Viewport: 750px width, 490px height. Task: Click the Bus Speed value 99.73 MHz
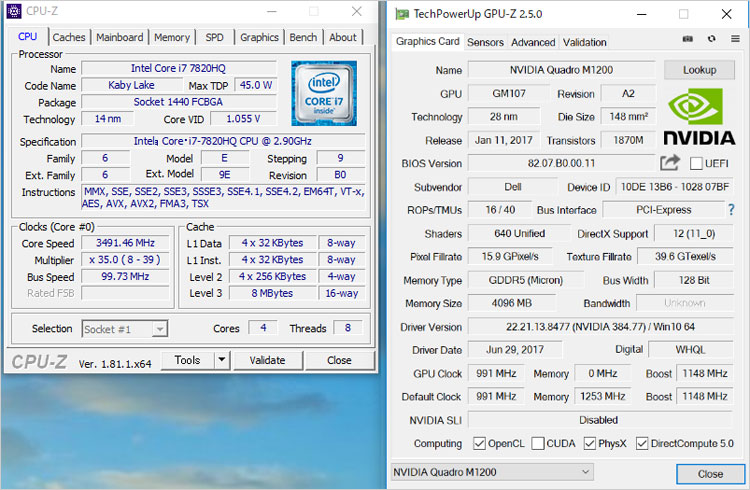click(125, 277)
